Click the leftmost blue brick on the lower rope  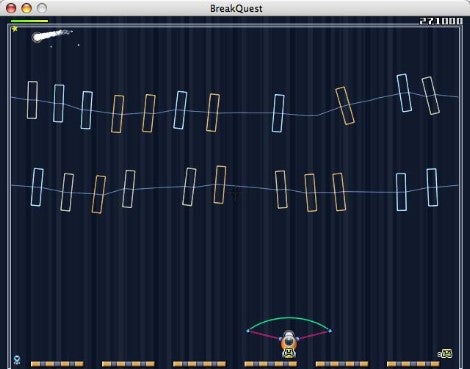click(37, 187)
